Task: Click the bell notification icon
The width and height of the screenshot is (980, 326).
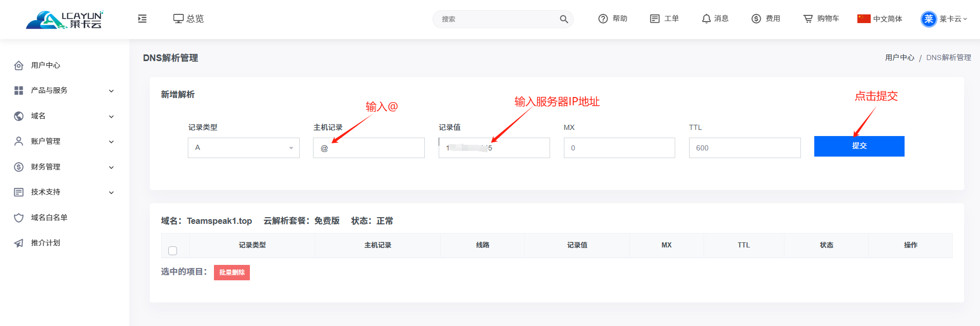Action: click(x=707, y=18)
